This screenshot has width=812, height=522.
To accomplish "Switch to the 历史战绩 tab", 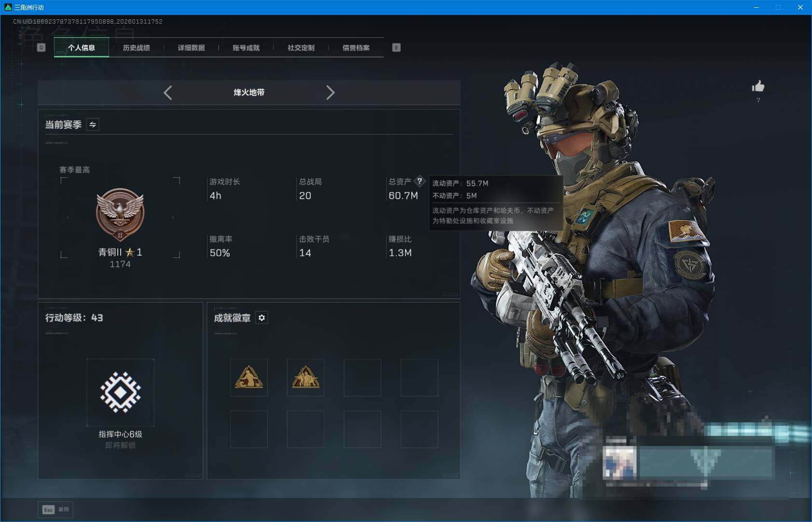I will click(x=136, y=47).
